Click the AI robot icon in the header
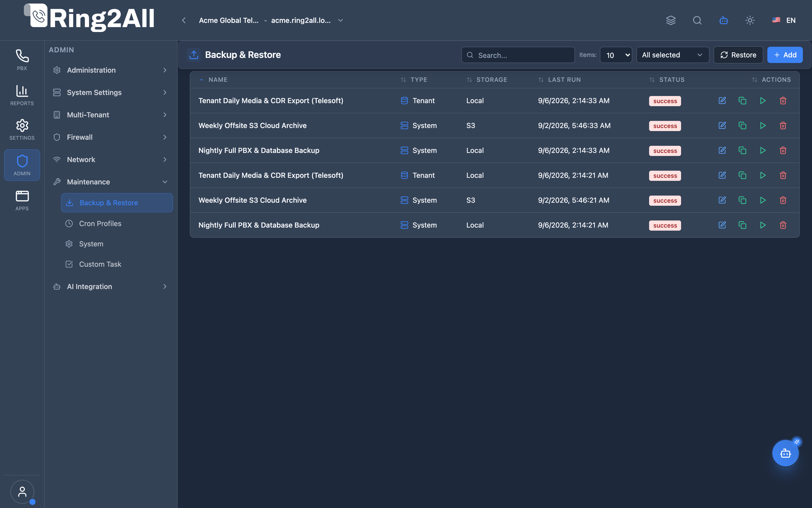Viewport: 812px width, 508px height. (723, 20)
